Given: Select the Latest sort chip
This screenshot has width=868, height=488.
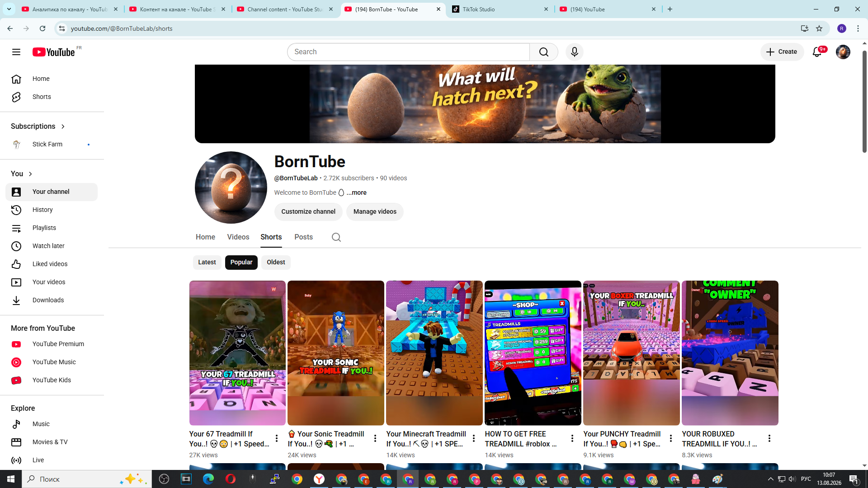Looking at the screenshot, I should 207,263.
